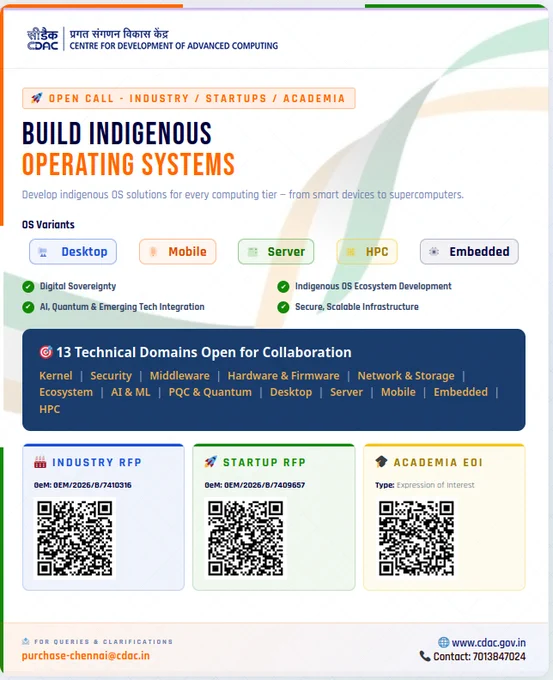Image resolution: width=553 pixels, height=680 pixels.
Task: Open the www.cdac.gov.in website link
Action: click(x=488, y=642)
